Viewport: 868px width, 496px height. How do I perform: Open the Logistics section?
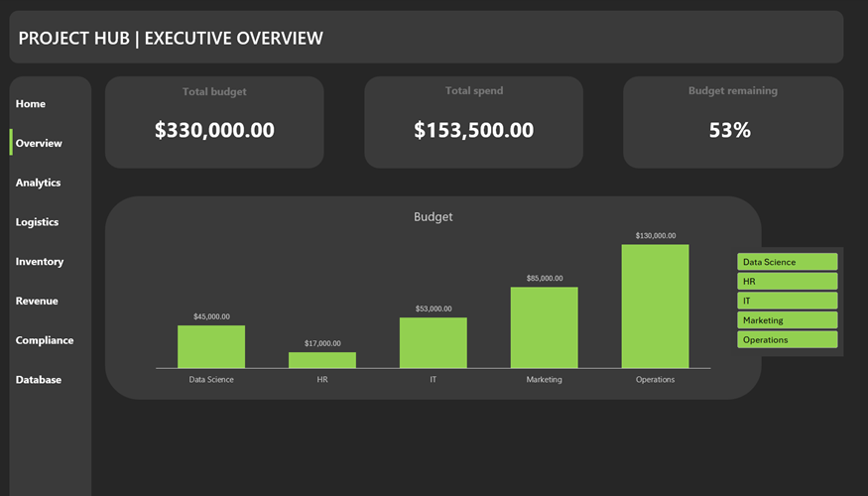pyautogui.click(x=37, y=222)
